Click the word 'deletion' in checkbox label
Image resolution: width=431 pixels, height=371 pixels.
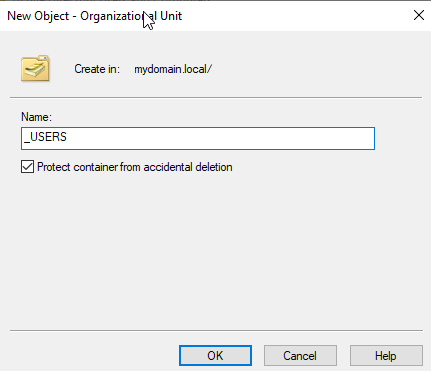pyautogui.click(x=214, y=167)
